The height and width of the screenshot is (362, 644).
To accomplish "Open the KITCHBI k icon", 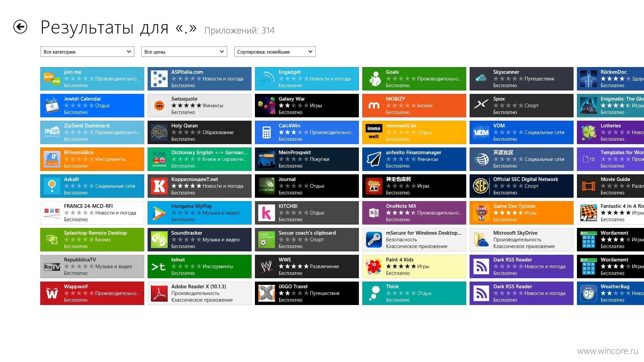I will (267, 213).
